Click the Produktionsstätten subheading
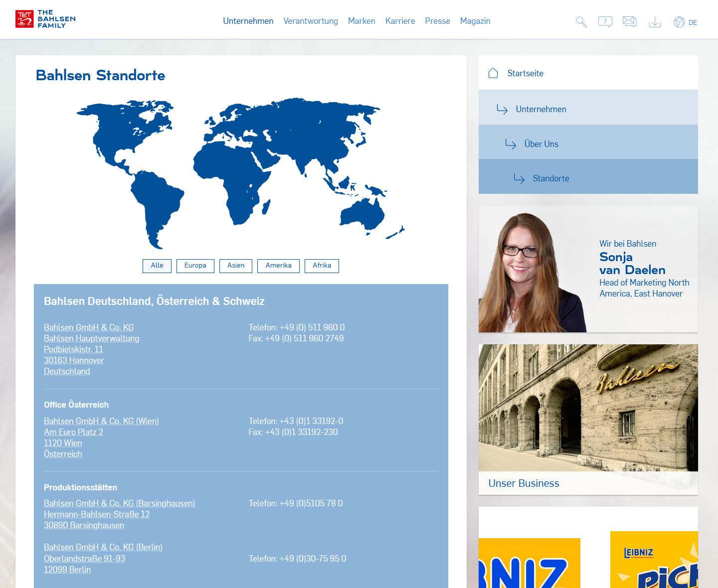The image size is (718, 588). [x=80, y=487]
